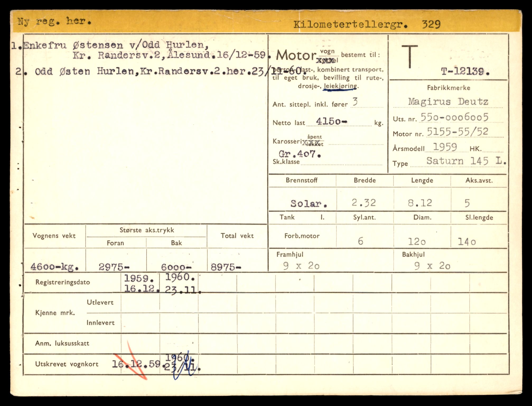Screen dimensions: 532x406
Task: Click the Ny reg. her. heading
Action: click(54, 21)
